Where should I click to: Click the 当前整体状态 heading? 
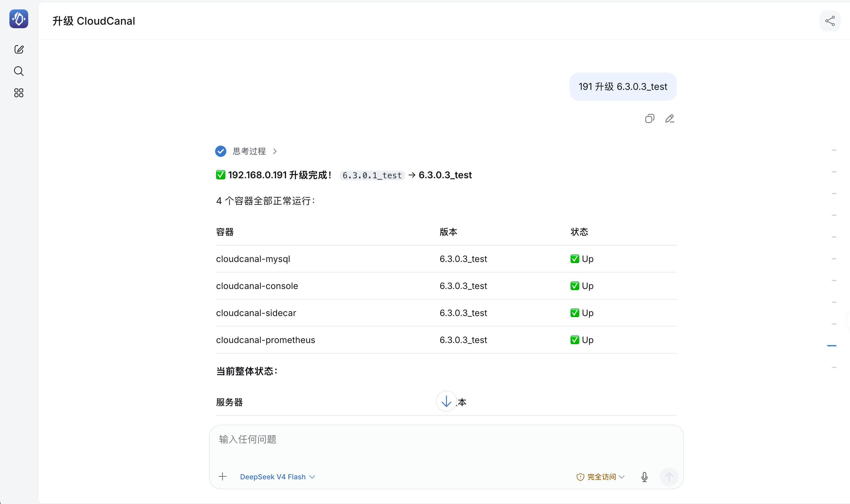(247, 371)
